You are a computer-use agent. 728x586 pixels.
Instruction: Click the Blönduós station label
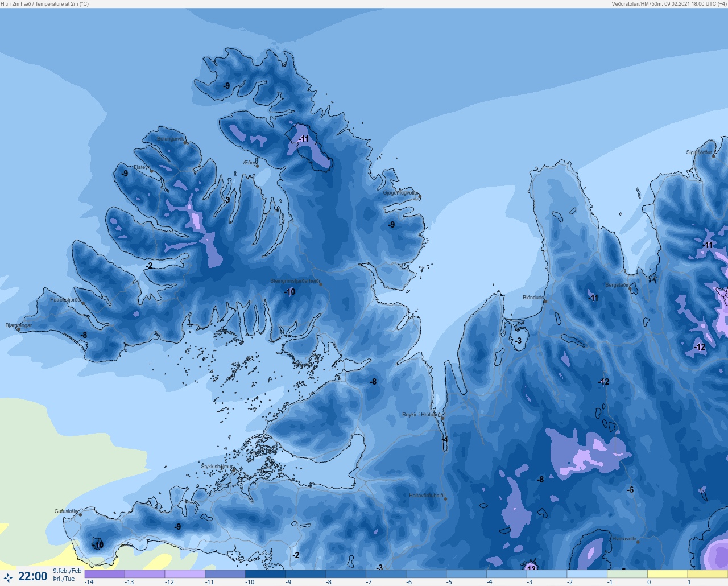click(533, 298)
